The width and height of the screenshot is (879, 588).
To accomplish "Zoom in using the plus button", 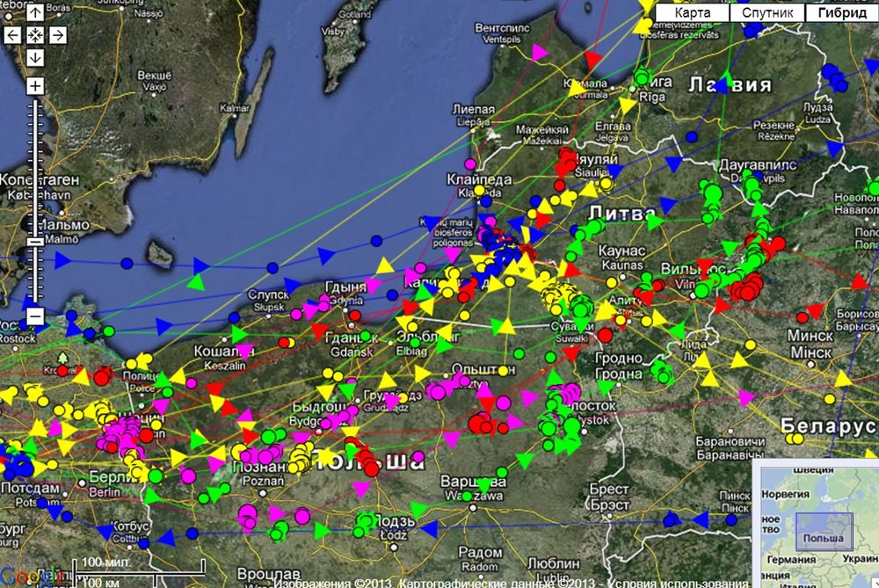I will tap(35, 86).
